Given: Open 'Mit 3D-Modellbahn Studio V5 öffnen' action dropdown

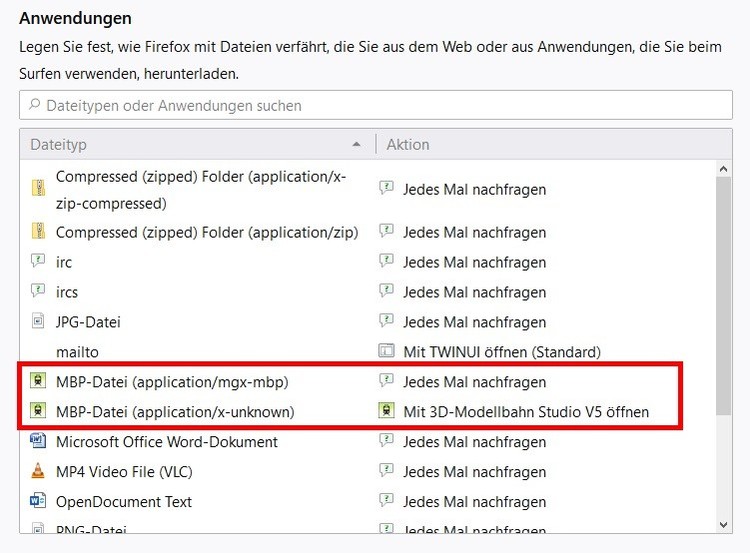Looking at the screenshot, I should point(528,412).
